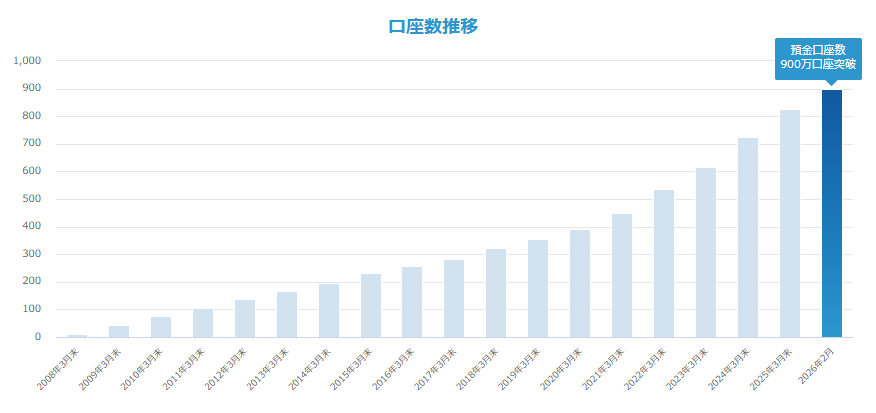This screenshot has height=413, width=876.
Task: Click the 2025年3月末 axis label
Action: (771, 369)
